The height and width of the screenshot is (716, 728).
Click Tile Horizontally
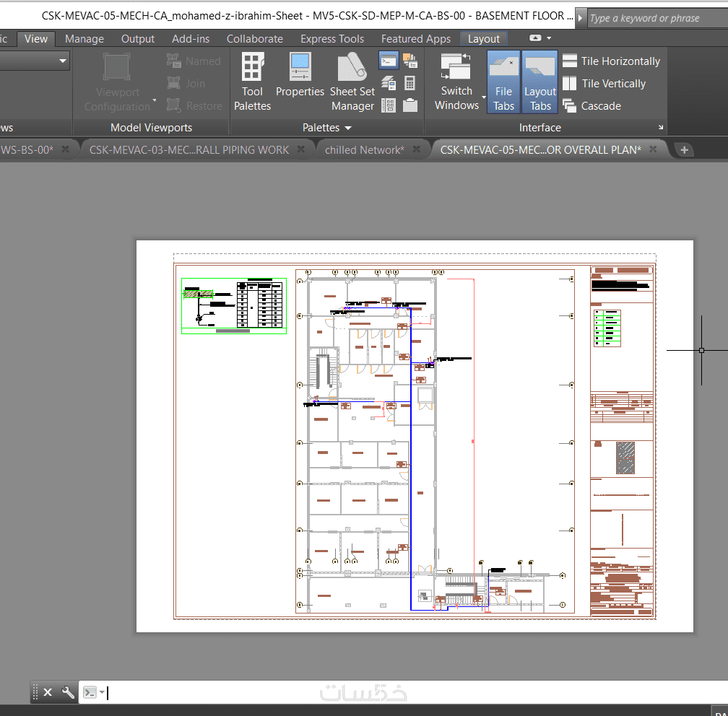click(611, 61)
